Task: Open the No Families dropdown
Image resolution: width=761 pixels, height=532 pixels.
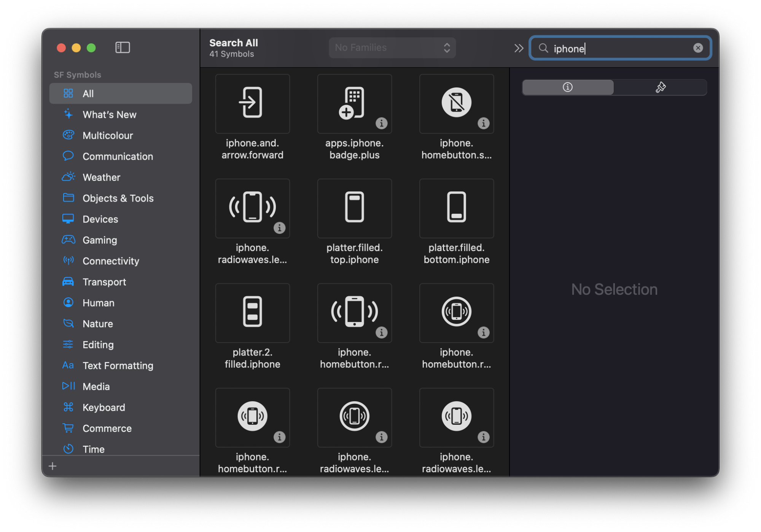Action: (392, 48)
